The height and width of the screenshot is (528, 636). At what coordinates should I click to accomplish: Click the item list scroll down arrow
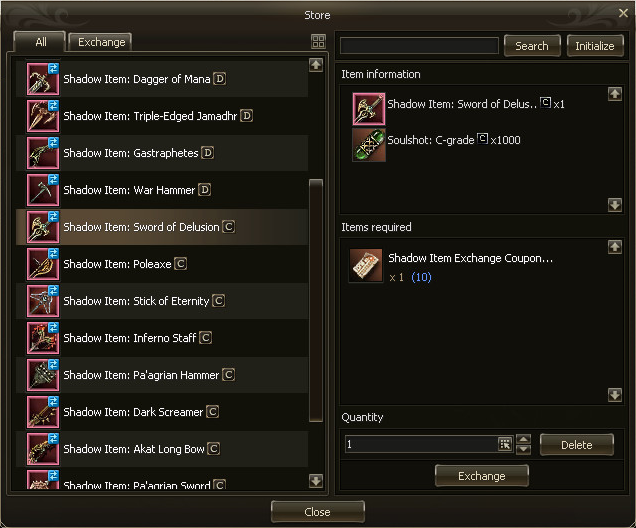(316, 481)
